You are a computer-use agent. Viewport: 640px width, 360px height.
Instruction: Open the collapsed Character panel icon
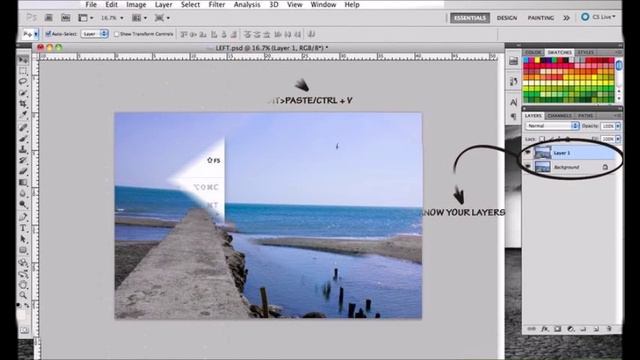coord(513,102)
